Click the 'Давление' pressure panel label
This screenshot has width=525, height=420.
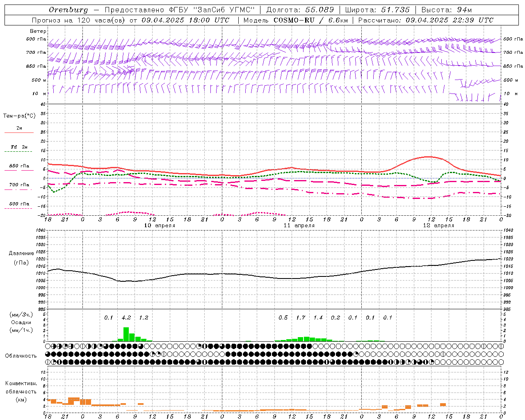tap(21, 253)
